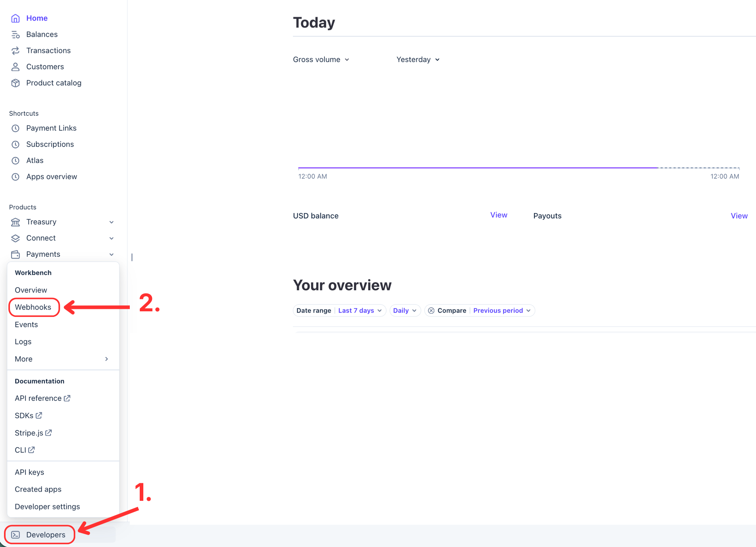This screenshot has height=547, width=756.
Task: Click the external link icon next to Stripe.js
Action: pos(49,433)
